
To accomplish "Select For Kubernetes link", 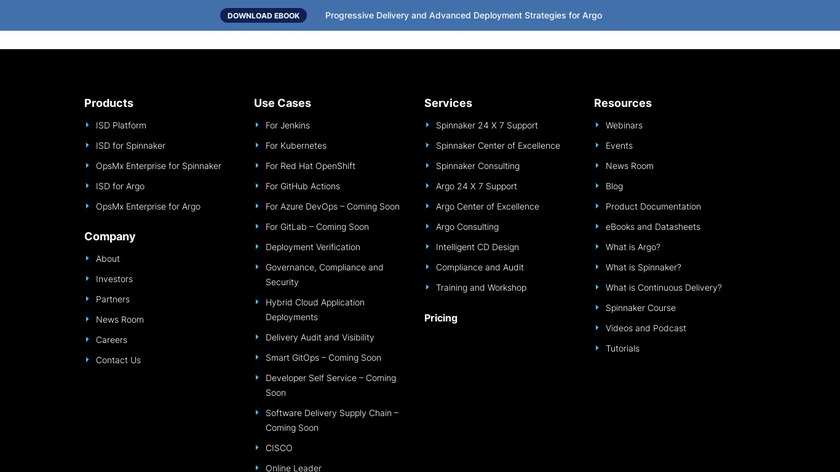I will pyautogui.click(x=296, y=146).
